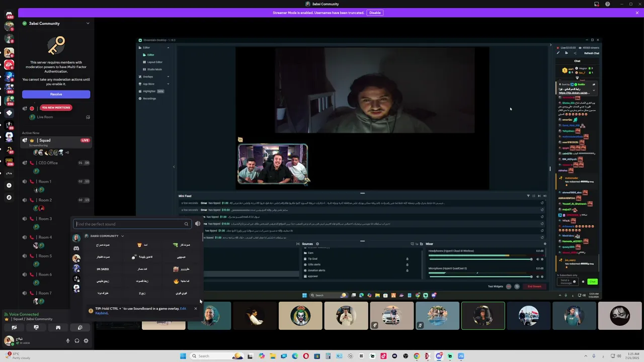Screen dimensions: 644x362
Task: Open Recordings in Streamlabs sidebar
Action: (x=149, y=99)
